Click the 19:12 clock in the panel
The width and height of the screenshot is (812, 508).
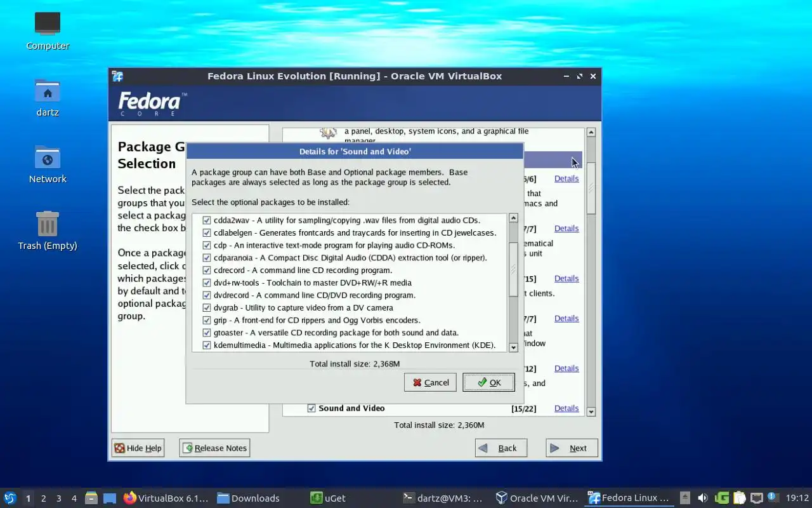coord(797,498)
